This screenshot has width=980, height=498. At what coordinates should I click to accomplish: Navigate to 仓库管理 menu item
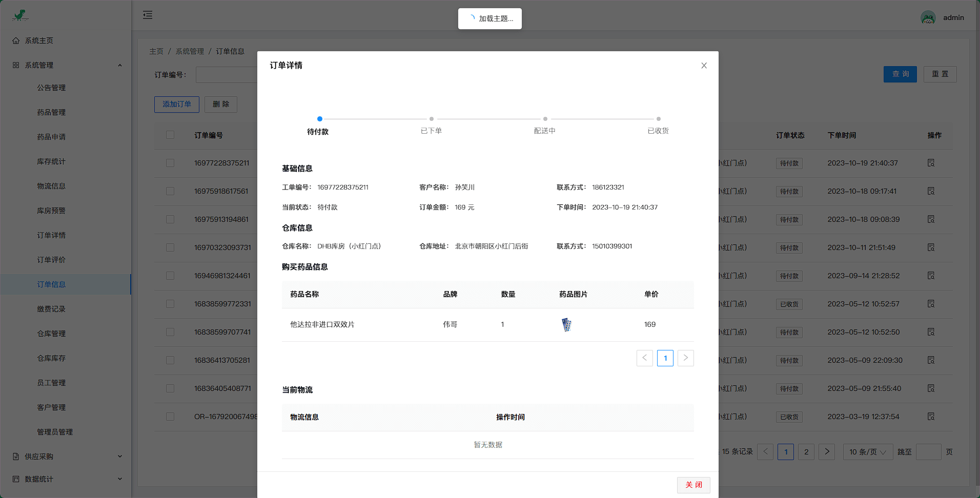(51, 334)
